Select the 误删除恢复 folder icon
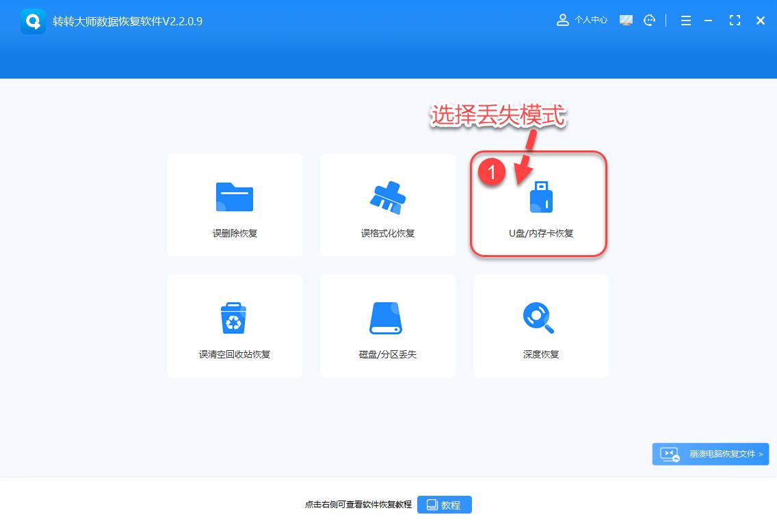This screenshot has height=532, width=777. 235,196
